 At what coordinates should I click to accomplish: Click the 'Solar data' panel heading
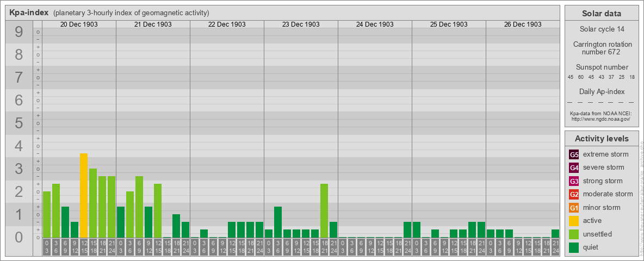pyautogui.click(x=602, y=14)
